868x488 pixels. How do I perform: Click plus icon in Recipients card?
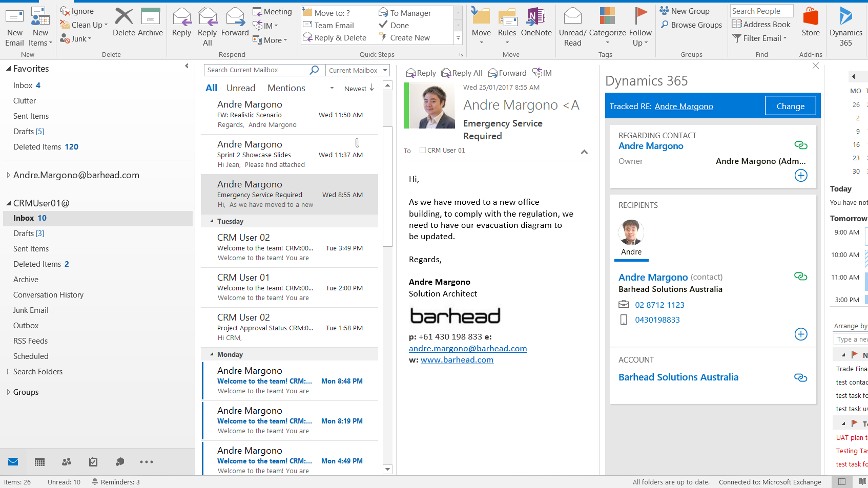click(800, 334)
